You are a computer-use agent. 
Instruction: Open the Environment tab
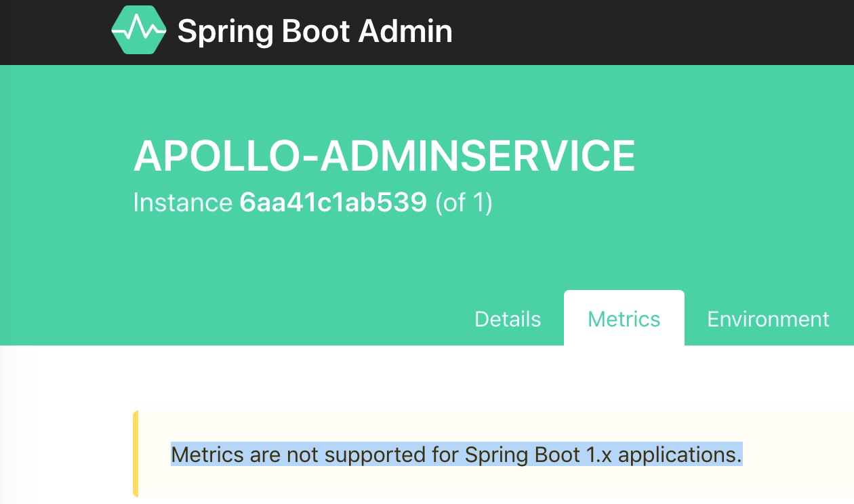coord(767,318)
